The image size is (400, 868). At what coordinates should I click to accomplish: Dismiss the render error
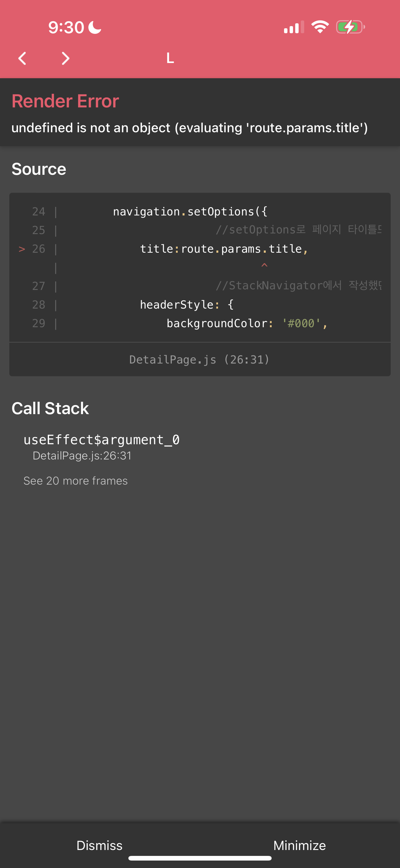click(99, 845)
